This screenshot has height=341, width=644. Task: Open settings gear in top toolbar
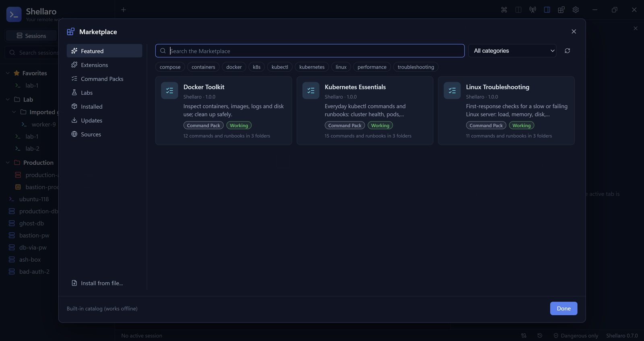click(x=576, y=10)
